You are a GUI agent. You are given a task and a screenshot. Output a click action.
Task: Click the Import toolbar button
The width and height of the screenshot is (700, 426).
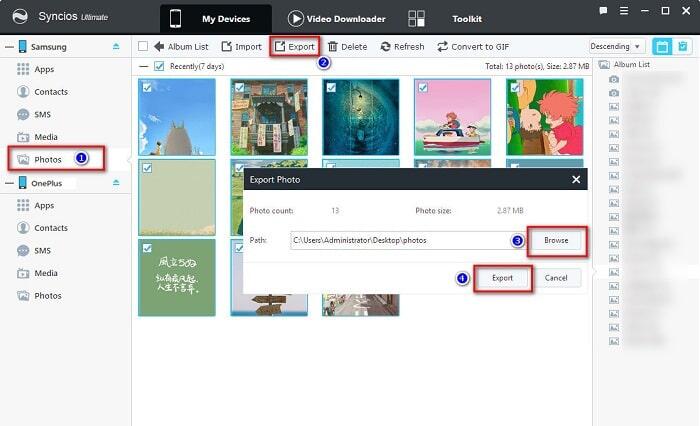coord(227,46)
